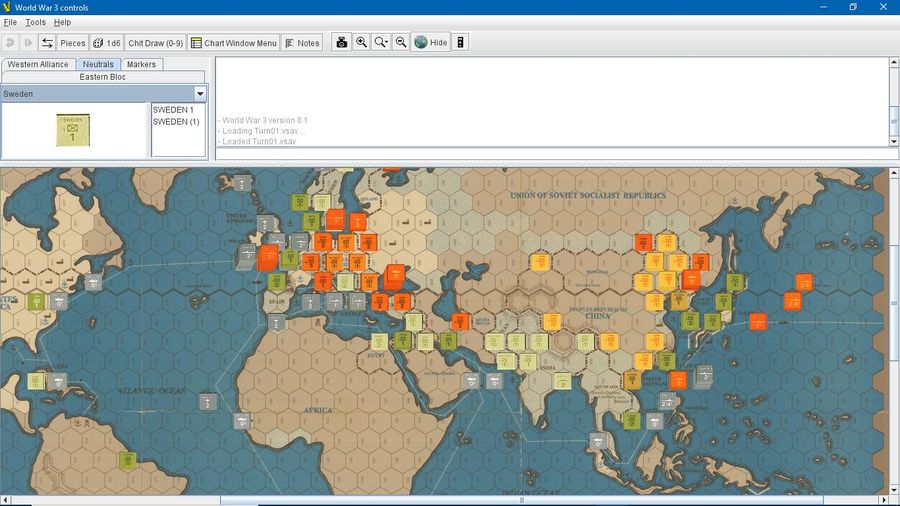Select the gray 2-4 counter near Philippines

(666, 401)
